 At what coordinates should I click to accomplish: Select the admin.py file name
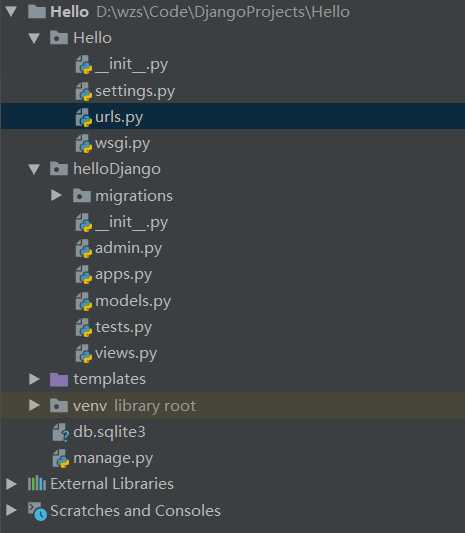click(128, 248)
